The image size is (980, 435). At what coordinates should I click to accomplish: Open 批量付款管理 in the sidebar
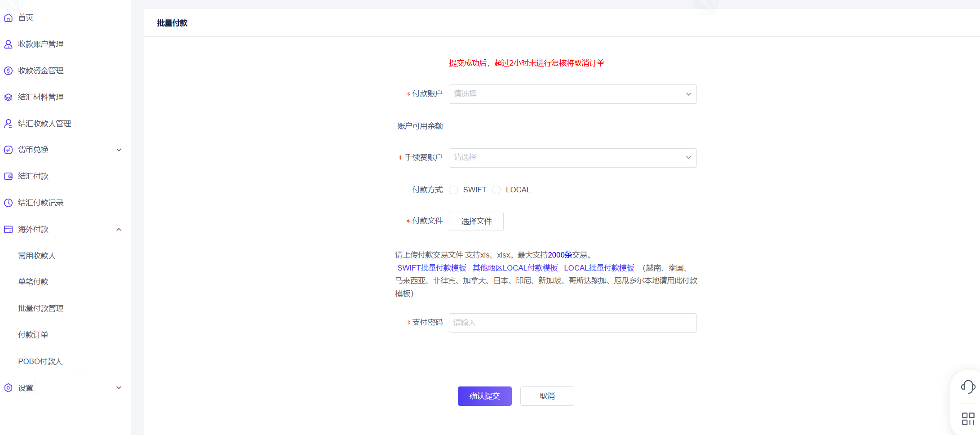coord(41,308)
